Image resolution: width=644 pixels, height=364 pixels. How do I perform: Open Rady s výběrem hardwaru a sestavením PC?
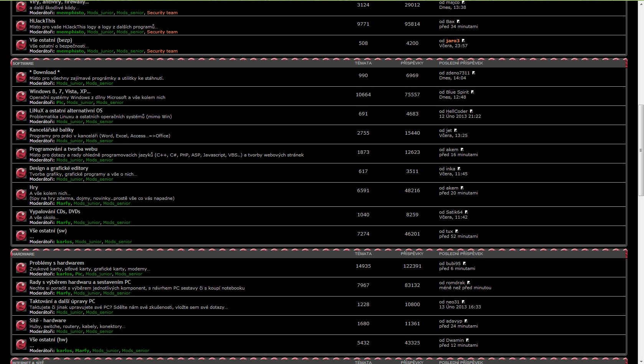(80, 282)
